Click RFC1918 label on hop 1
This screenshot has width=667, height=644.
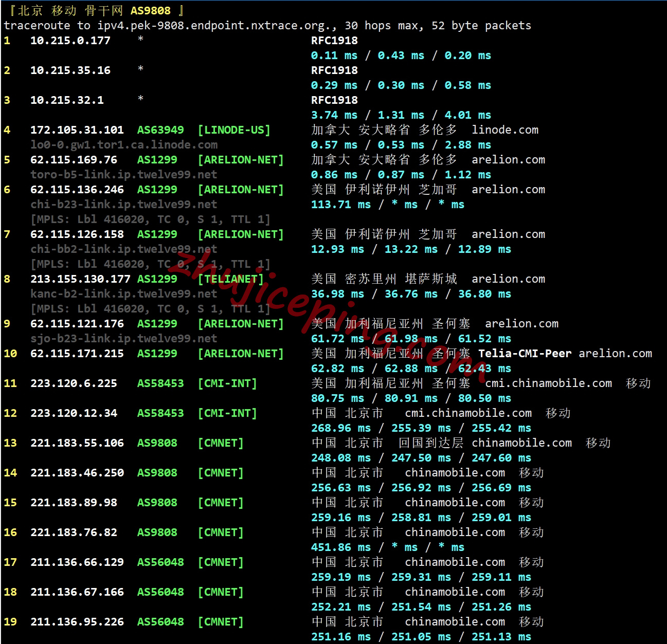pos(334,41)
